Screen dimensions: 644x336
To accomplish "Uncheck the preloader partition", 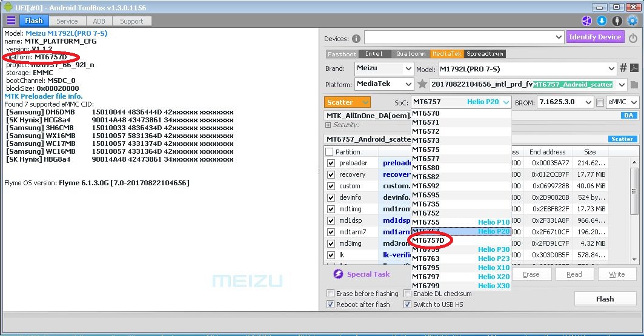I will coord(331,163).
